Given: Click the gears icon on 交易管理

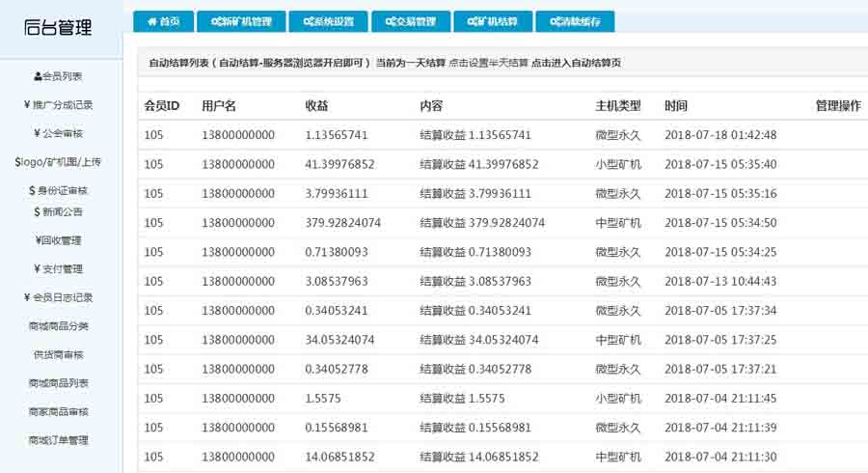Looking at the screenshot, I should [389, 21].
